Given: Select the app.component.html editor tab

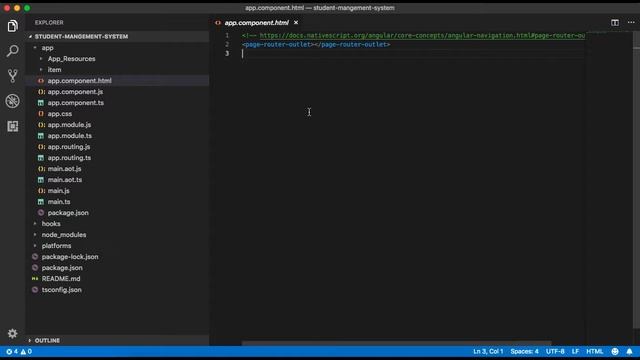Looking at the screenshot, I should pyautogui.click(x=256, y=22).
